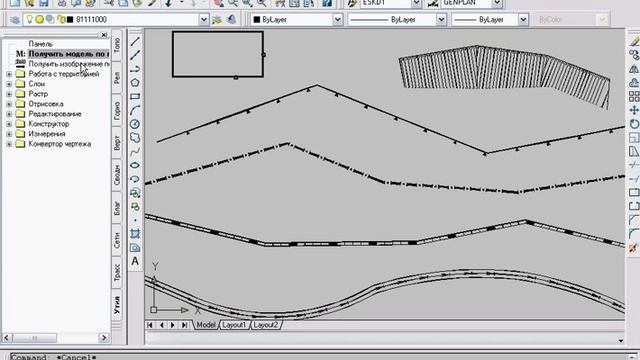Screen dimensions: 640x360
Task: Select the Arc draw tool
Action: [x=135, y=110]
